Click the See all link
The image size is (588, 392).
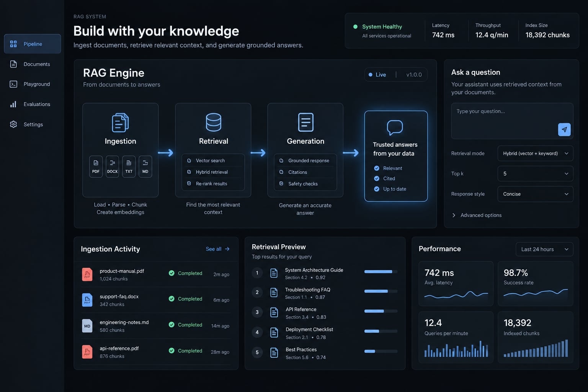click(x=218, y=249)
